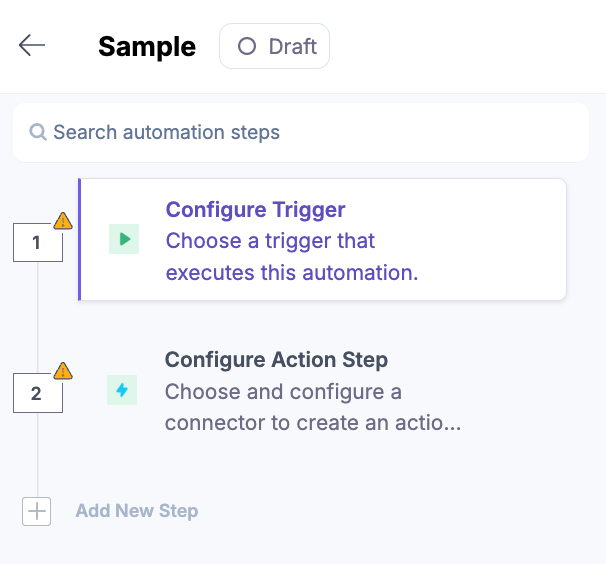Screen dimensions: 606x564
Task: Click the back arrow icon
Action: [32, 46]
